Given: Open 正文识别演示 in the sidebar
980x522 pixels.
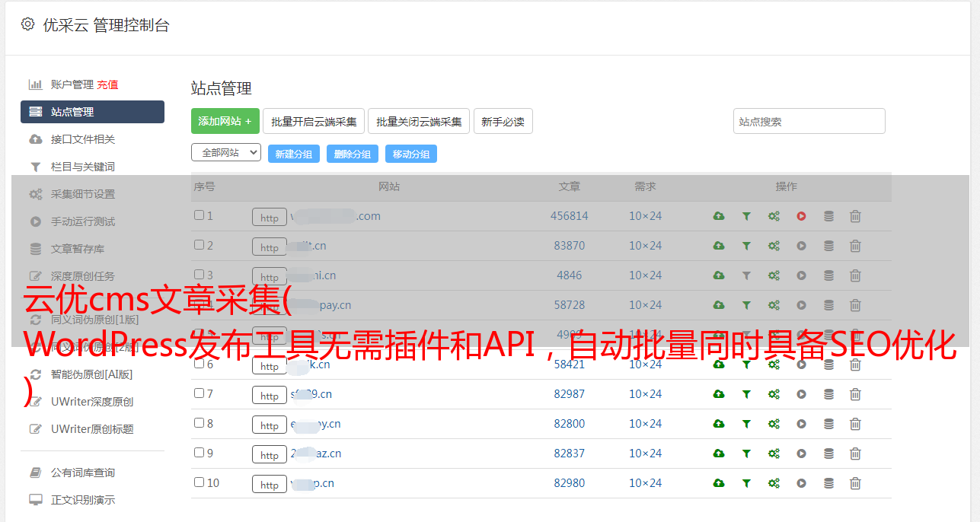Looking at the screenshot, I should pyautogui.click(x=83, y=500).
